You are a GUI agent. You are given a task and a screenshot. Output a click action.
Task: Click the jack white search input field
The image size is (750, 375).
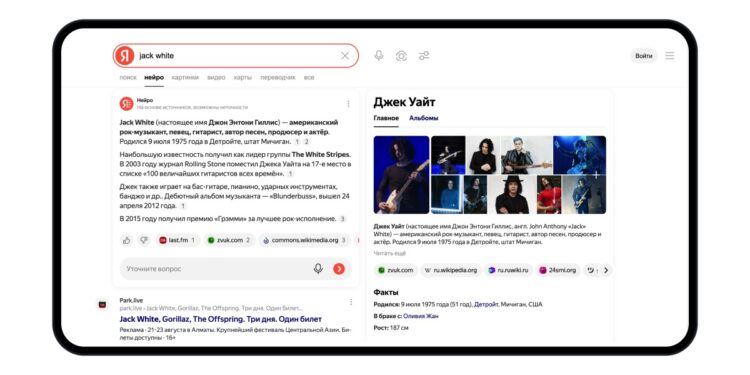237,55
